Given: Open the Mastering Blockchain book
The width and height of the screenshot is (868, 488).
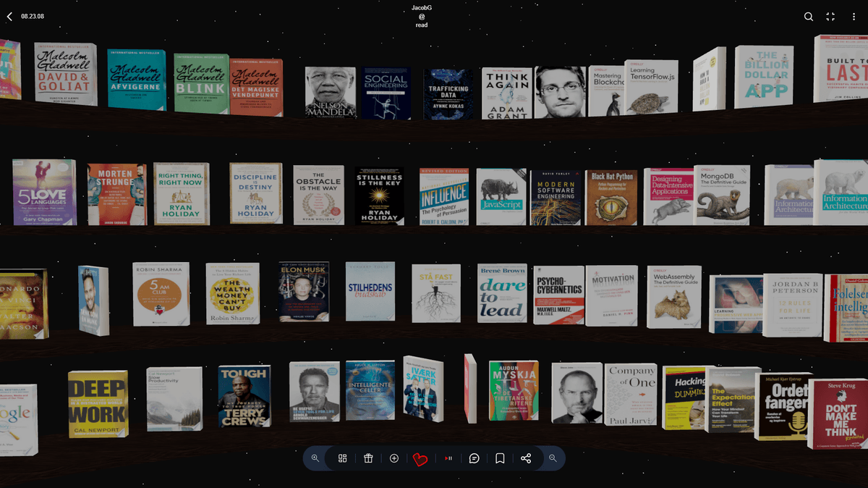Looking at the screenshot, I should coord(606,91).
